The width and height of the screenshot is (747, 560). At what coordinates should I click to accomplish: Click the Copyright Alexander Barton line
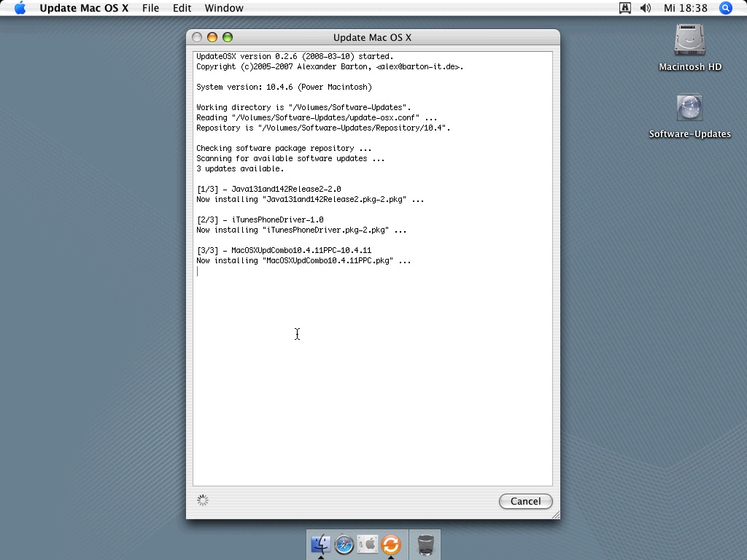coord(330,66)
